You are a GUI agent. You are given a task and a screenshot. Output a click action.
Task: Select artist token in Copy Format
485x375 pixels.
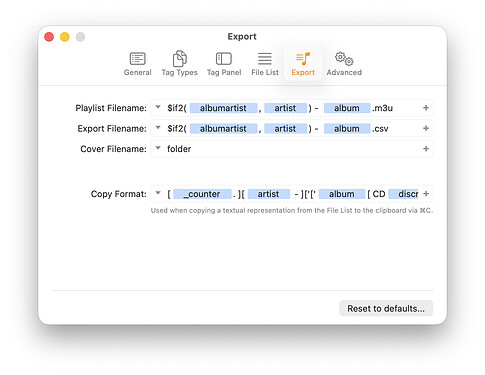tap(269, 194)
